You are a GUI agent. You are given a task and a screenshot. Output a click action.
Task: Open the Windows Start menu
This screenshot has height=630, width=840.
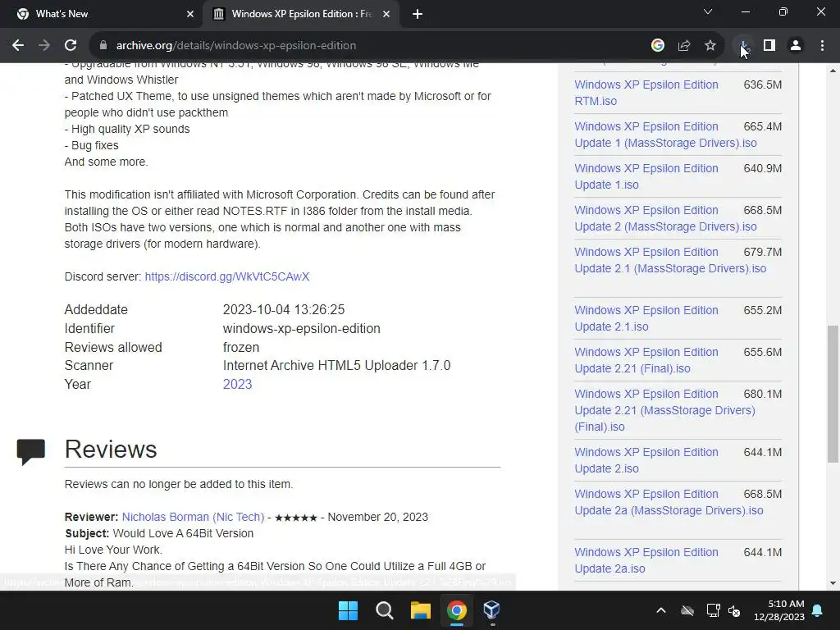tap(348, 610)
